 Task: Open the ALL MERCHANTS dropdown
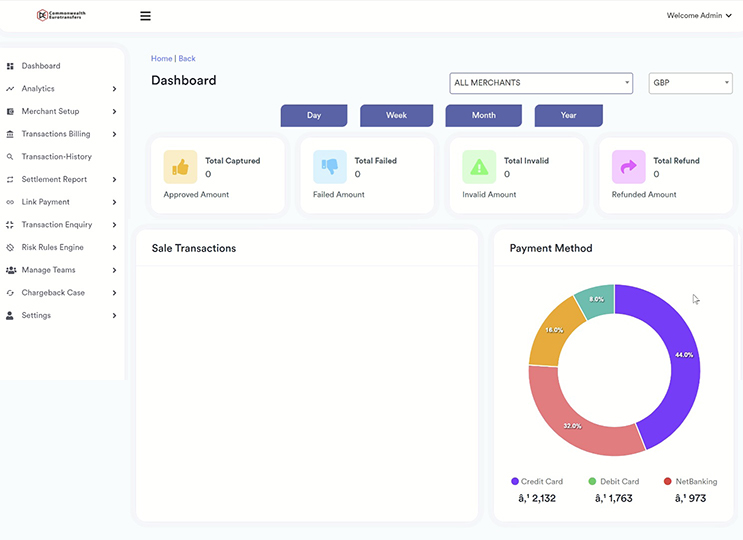click(541, 83)
